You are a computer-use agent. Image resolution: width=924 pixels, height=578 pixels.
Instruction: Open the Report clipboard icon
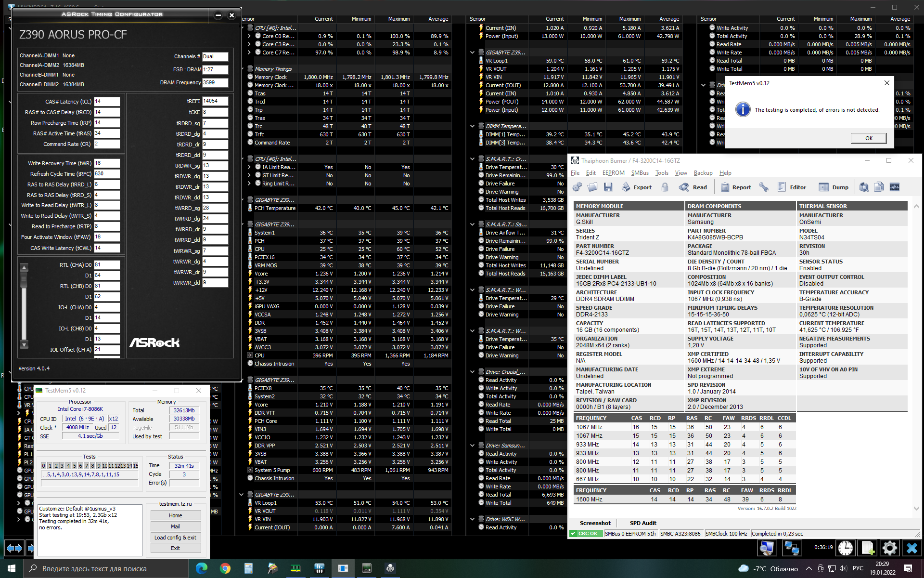(725, 187)
